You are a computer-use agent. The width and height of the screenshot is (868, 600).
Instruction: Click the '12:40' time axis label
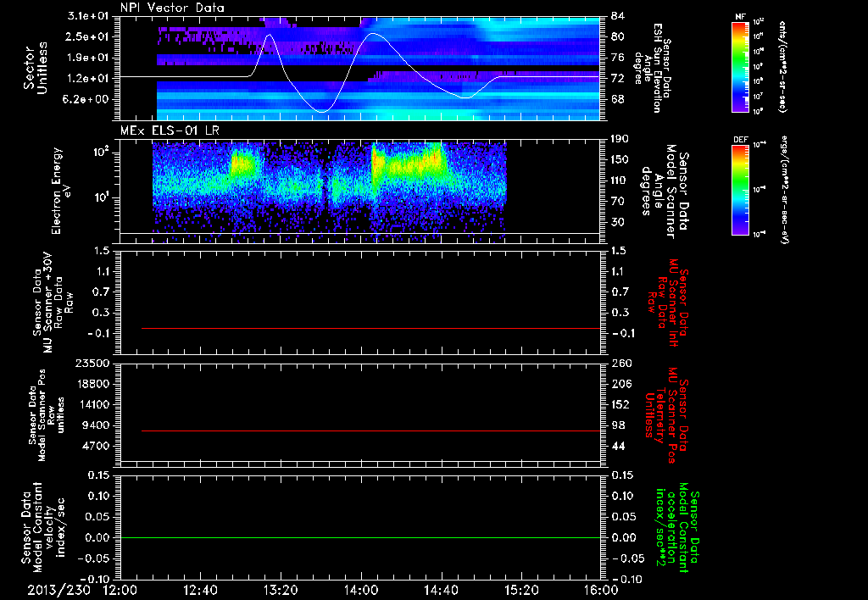(x=200, y=590)
